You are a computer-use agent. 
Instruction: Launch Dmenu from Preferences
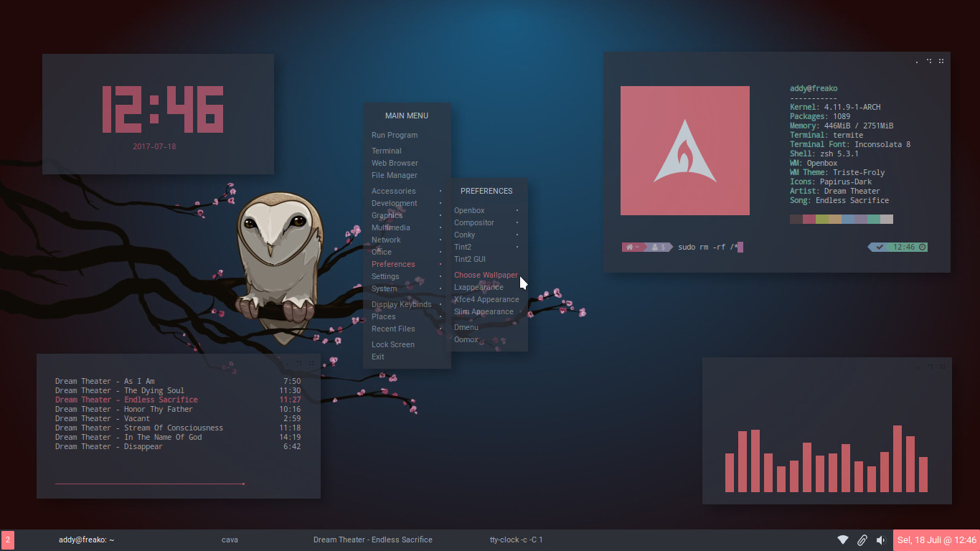[486, 327]
